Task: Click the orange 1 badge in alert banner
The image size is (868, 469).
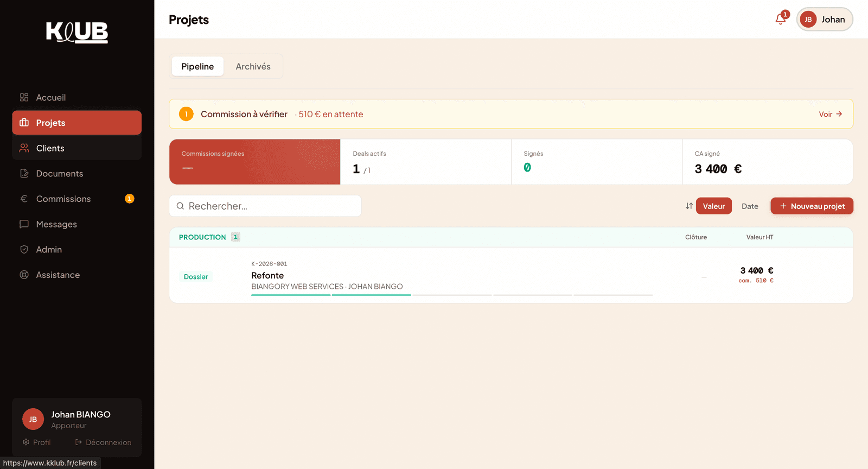Action: pyautogui.click(x=186, y=114)
